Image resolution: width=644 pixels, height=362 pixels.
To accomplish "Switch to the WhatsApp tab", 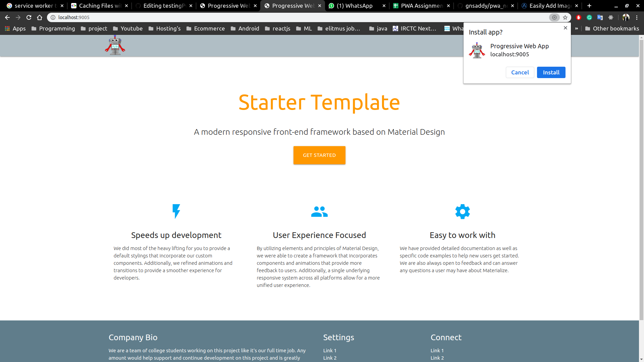I will pos(354,6).
